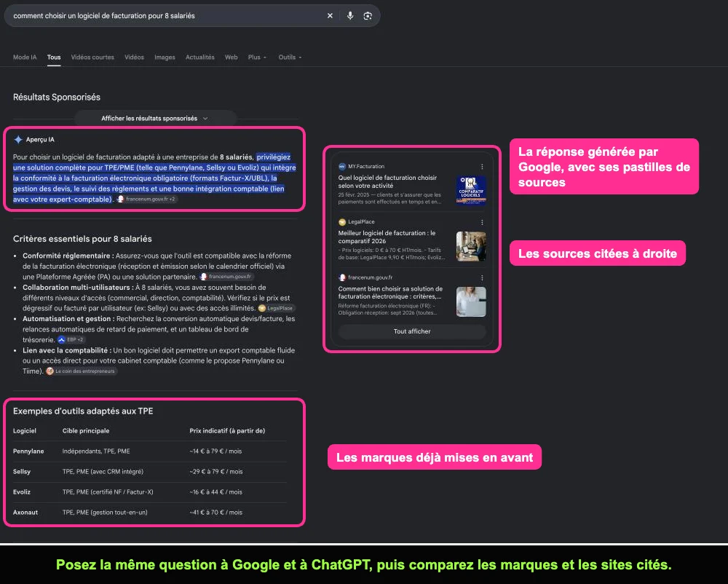Expand the Outils dropdown menu
Image resolution: width=728 pixels, height=584 pixels.
pos(290,57)
